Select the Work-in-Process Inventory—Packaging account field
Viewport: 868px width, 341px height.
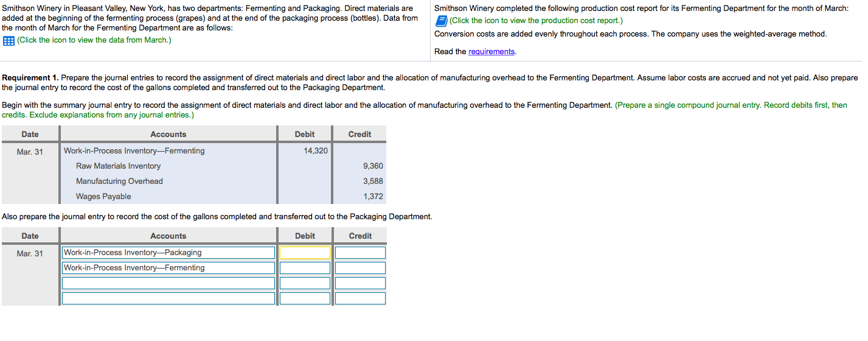(x=168, y=253)
